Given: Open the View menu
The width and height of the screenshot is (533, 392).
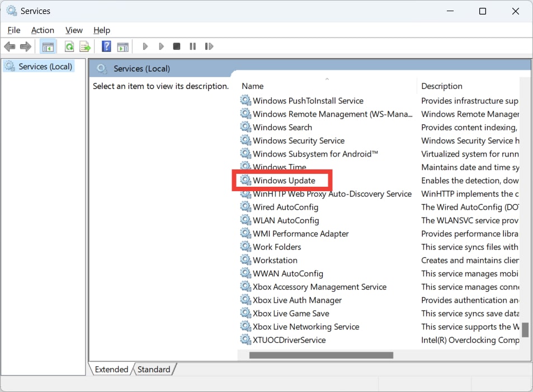Looking at the screenshot, I should click(x=73, y=30).
